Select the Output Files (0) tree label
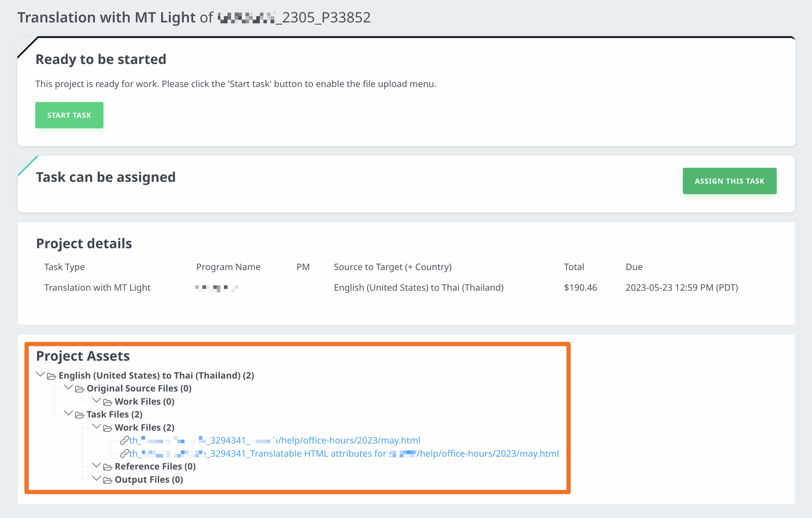Screen dimensions: 812x518 pos(149,479)
